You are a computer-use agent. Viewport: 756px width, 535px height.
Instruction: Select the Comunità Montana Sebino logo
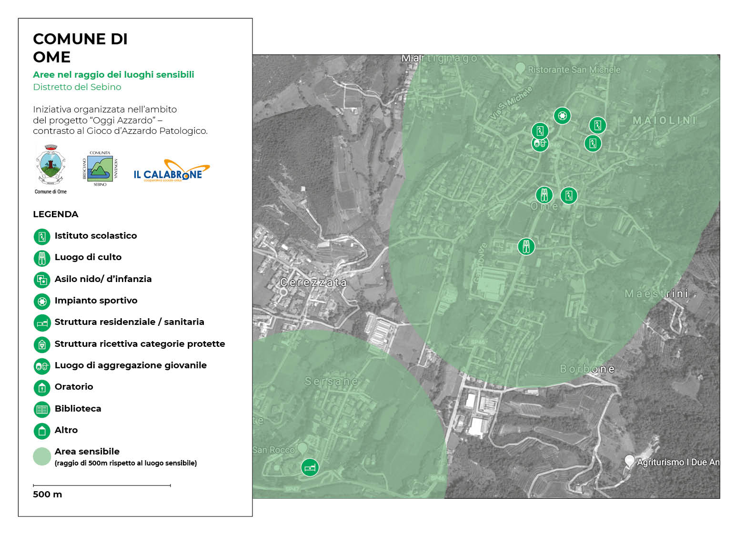pyautogui.click(x=100, y=169)
